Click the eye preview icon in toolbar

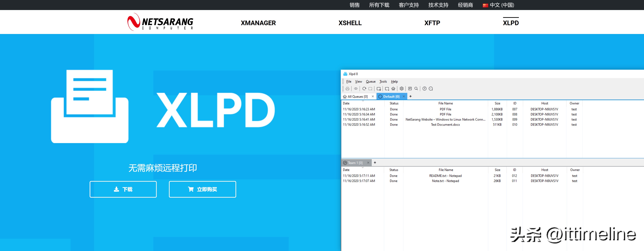tap(356, 89)
